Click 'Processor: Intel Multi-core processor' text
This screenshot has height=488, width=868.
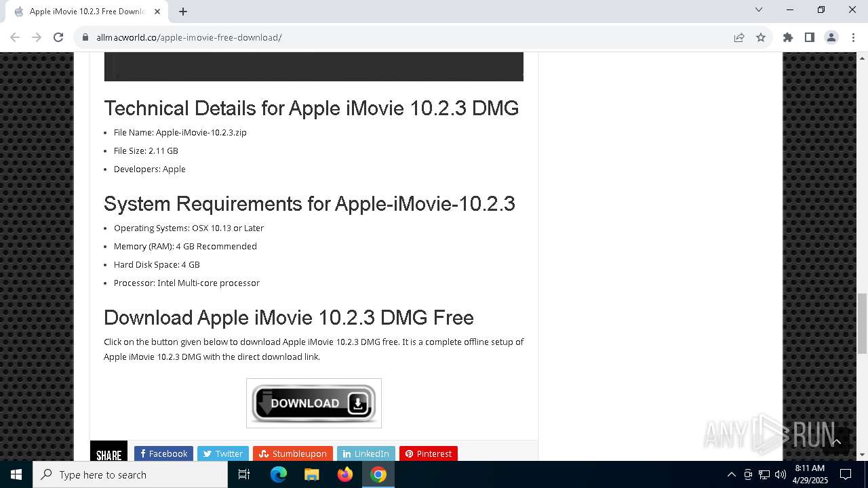coord(186,283)
